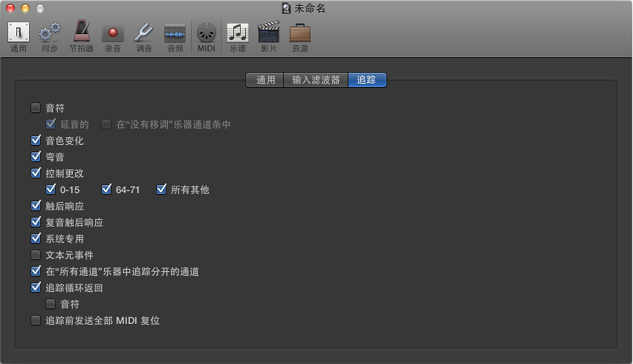Select the 追踪 tab
The height and width of the screenshot is (364, 633).
tap(367, 80)
